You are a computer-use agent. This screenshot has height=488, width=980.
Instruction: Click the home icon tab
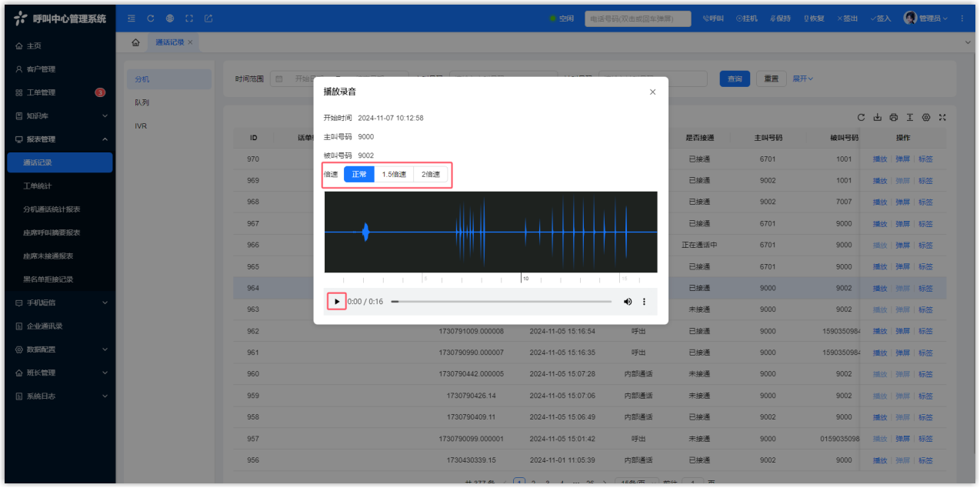click(x=135, y=42)
